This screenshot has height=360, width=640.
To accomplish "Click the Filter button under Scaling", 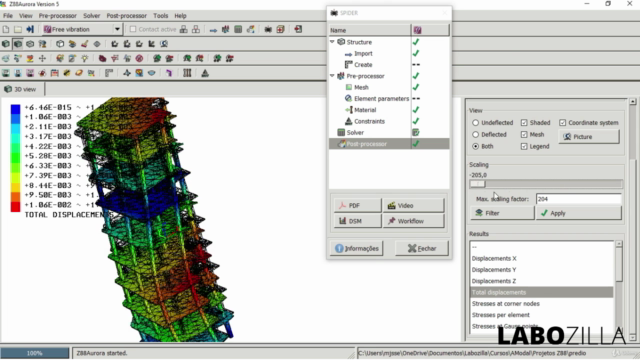I will point(502,213).
